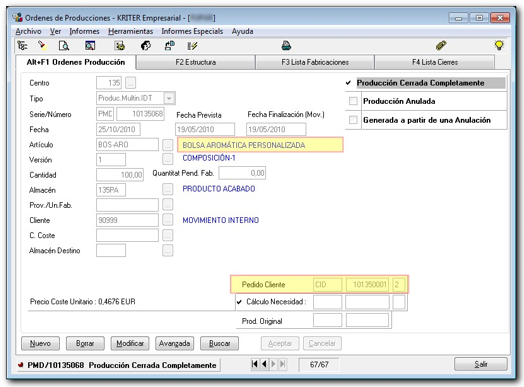This screenshot has width=524, height=387.
Task: Toggle Generada a partir de una Anulación checkbox
Action: (353, 120)
